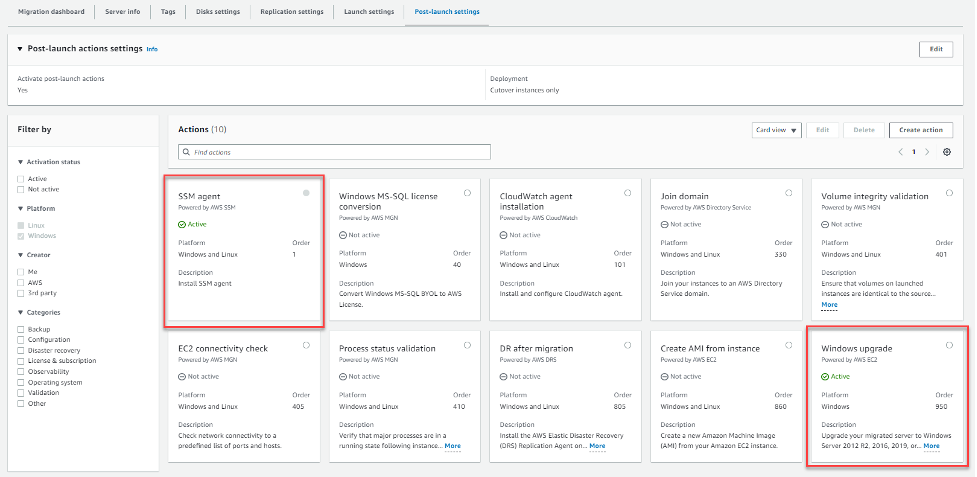977x477 pixels.
Task: Select the Windows MS-SQL license conversion card
Action: (x=467, y=193)
